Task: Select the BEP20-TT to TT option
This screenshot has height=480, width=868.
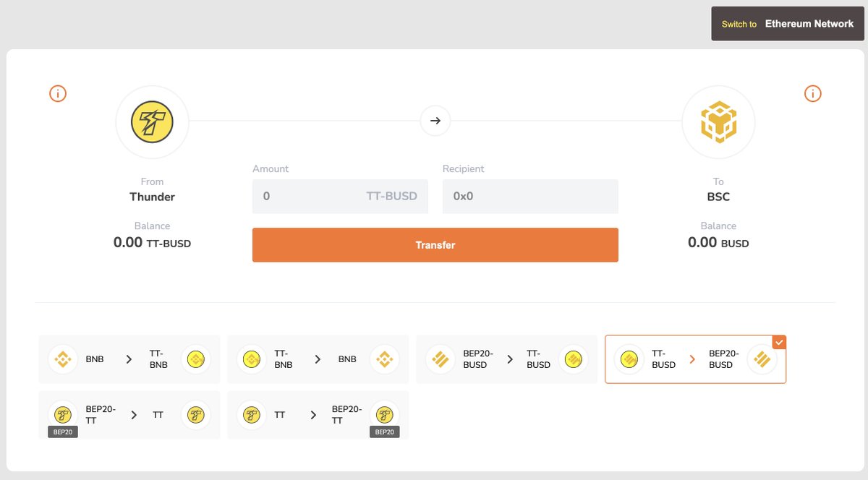Action: coord(129,415)
